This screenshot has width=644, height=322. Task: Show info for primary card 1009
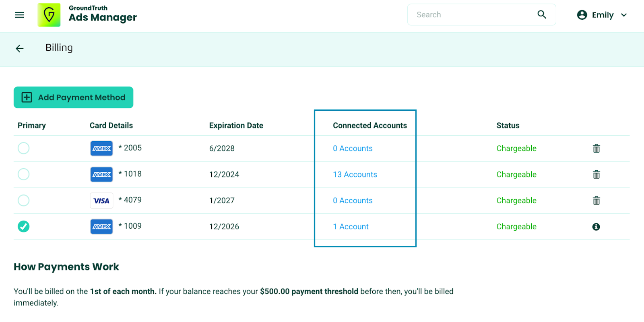click(x=596, y=227)
